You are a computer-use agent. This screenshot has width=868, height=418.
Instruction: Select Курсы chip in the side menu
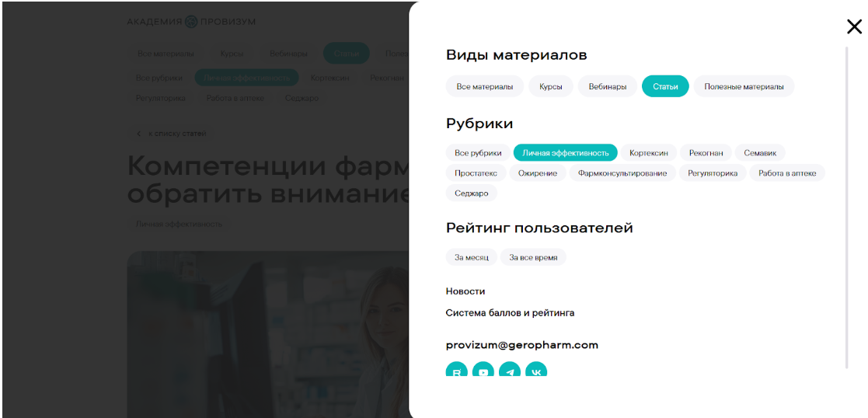tap(551, 86)
